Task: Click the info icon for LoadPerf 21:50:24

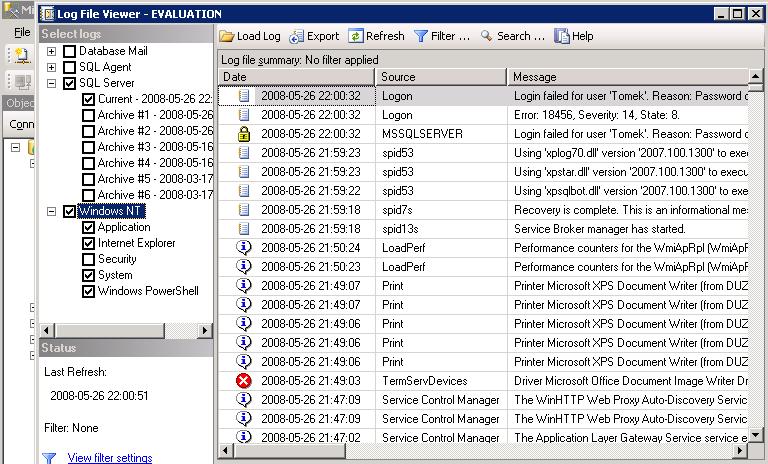Action: (243, 247)
